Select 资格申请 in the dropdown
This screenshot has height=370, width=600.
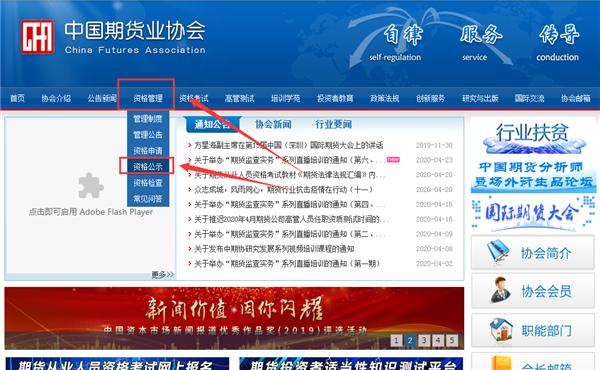[x=148, y=151]
